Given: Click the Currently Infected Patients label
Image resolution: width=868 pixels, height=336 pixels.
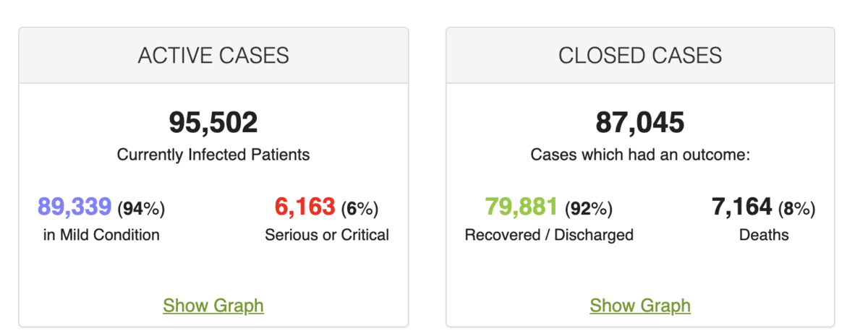Looking at the screenshot, I should pyautogui.click(x=213, y=155).
